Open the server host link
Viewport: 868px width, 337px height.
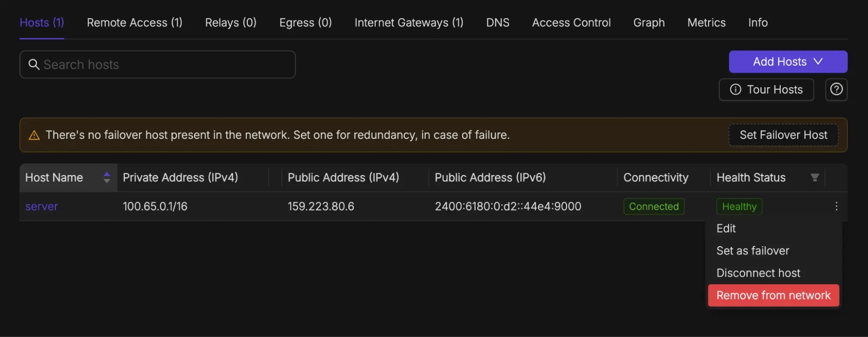click(x=42, y=206)
